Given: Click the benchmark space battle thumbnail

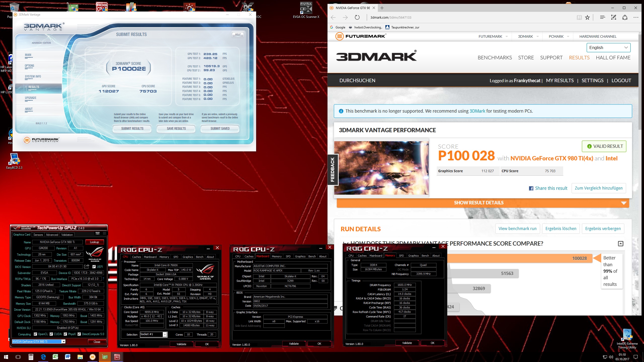Looking at the screenshot, I should point(381,168).
